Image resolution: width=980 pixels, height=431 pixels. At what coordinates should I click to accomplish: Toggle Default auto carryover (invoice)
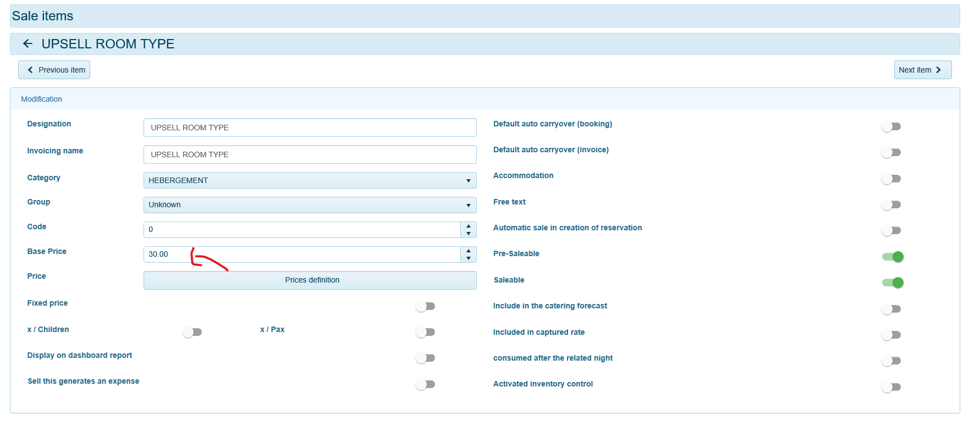tap(891, 152)
